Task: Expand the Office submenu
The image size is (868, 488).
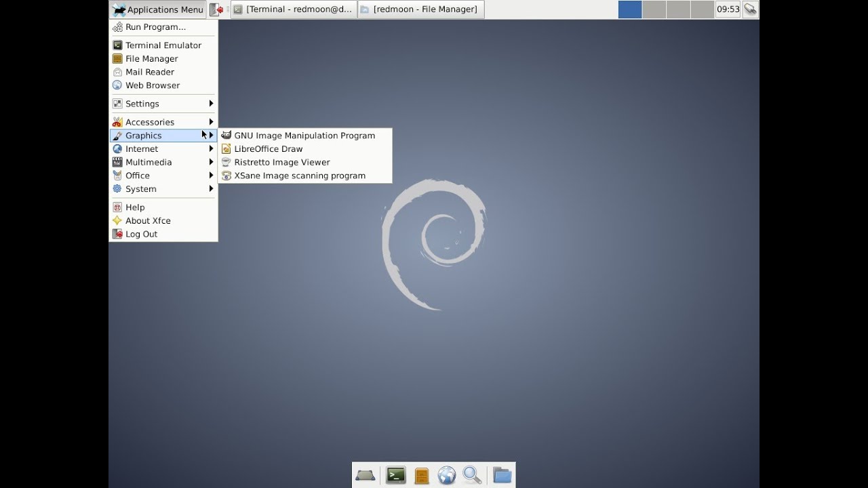Action: coord(163,176)
